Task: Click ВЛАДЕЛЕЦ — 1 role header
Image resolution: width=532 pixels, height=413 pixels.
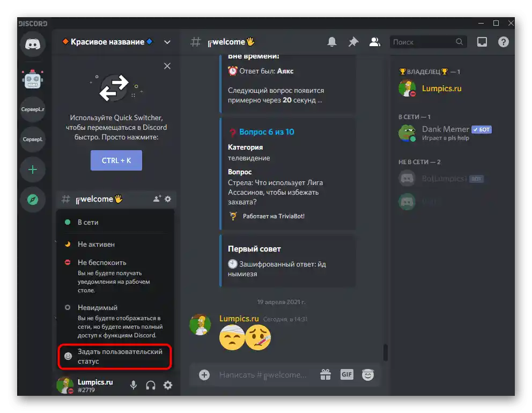Action: (x=430, y=72)
